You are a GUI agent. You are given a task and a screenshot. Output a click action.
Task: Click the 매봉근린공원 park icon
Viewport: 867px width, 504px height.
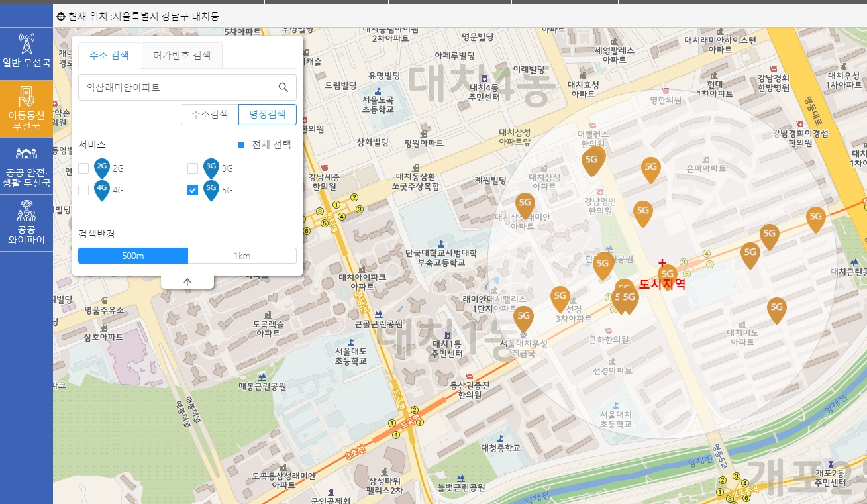click(x=262, y=377)
